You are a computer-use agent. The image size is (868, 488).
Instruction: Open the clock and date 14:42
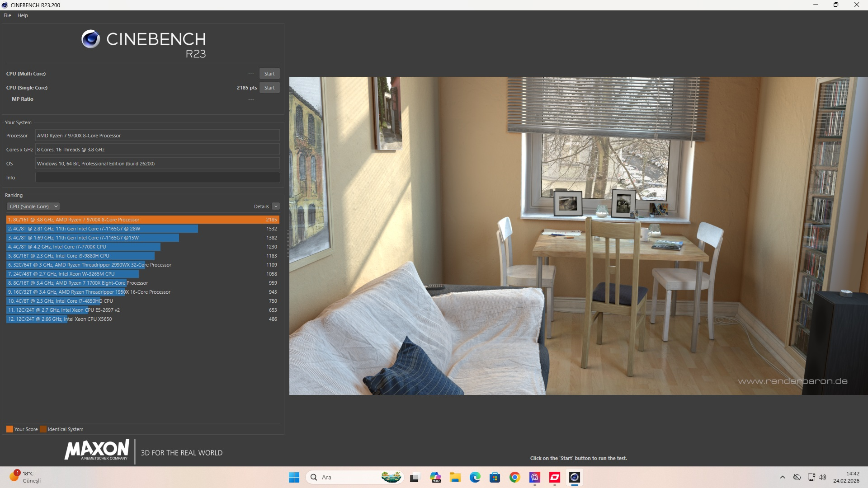tap(846, 477)
